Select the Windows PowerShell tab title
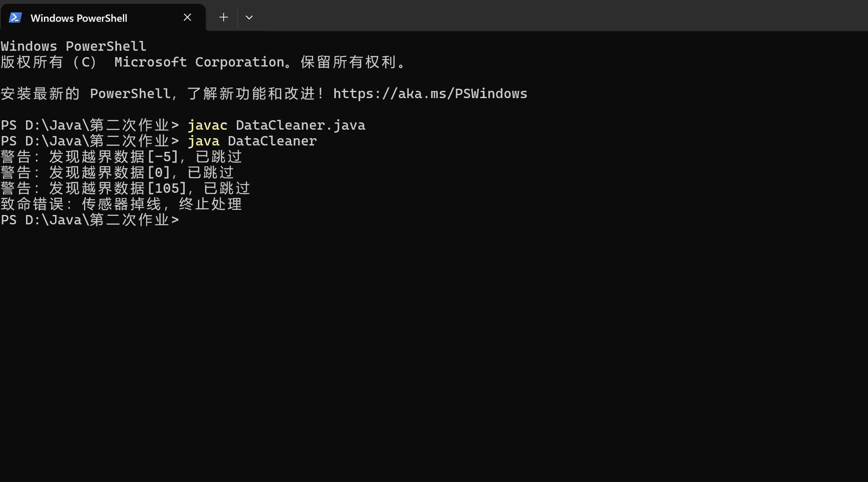 tap(79, 18)
